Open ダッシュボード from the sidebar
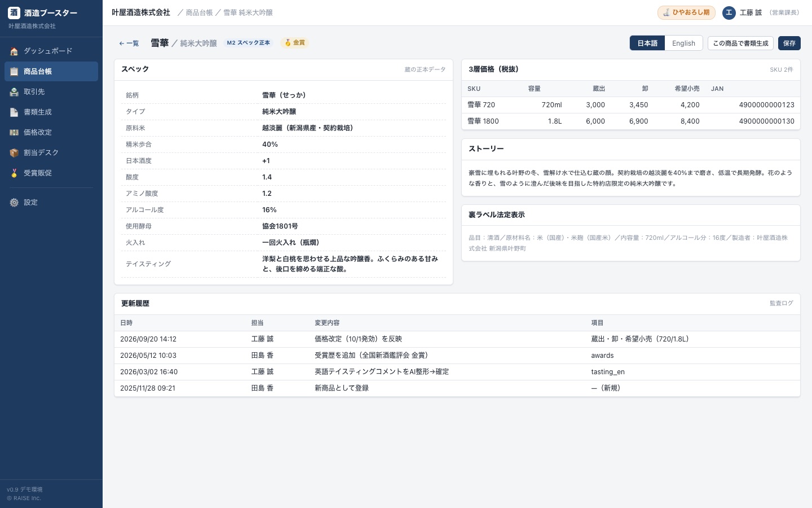 coord(51,51)
